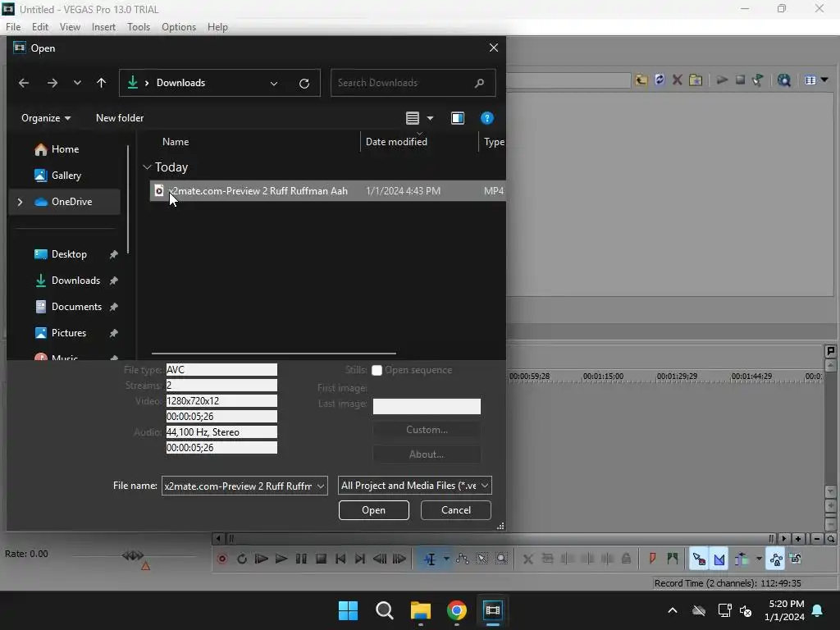Open the Normal Edit tool dropdown arrow

(x=445, y=559)
